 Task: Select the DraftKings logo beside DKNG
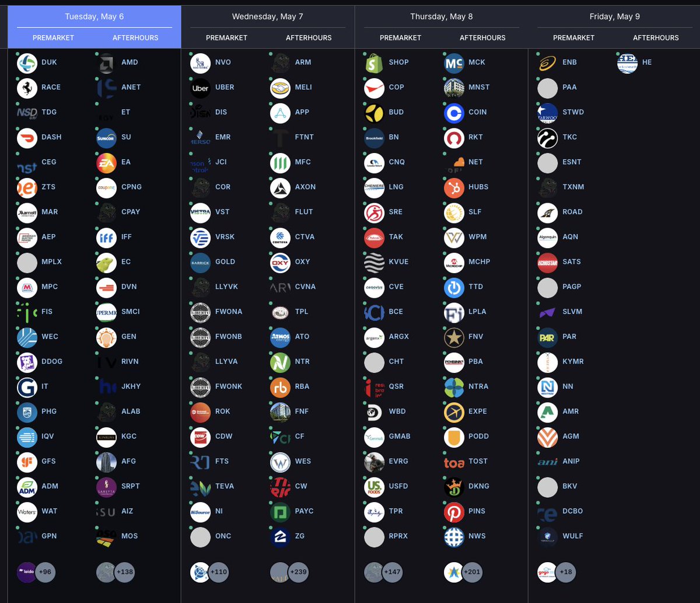454,487
